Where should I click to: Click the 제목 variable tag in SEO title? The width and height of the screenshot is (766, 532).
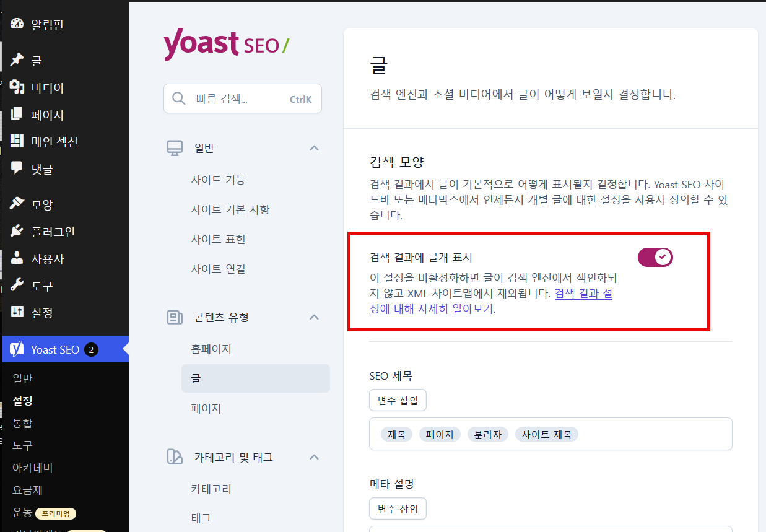tap(396, 434)
